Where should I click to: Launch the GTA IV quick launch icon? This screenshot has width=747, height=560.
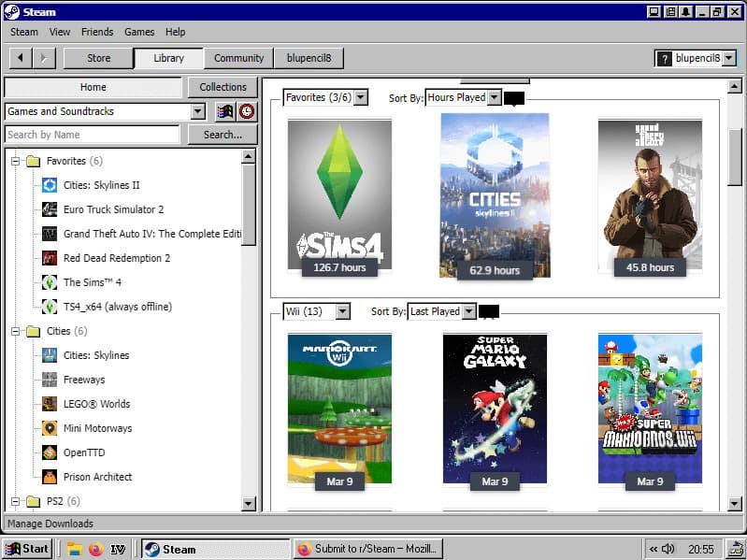click(x=118, y=549)
